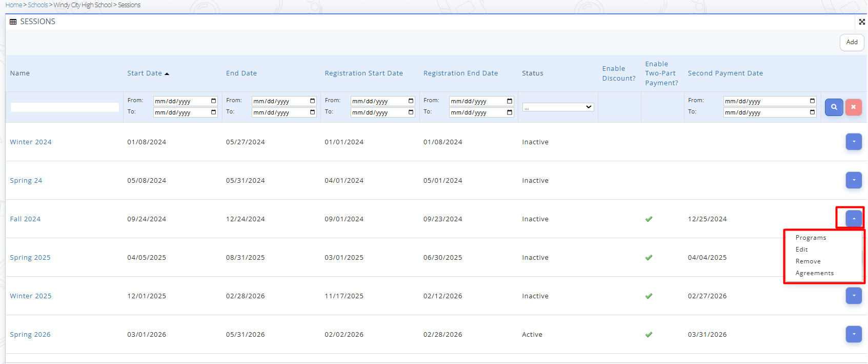The height and width of the screenshot is (364, 868).
Task: Select Programs from the actions menu
Action: pyautogui.click(x=811, y=238)
